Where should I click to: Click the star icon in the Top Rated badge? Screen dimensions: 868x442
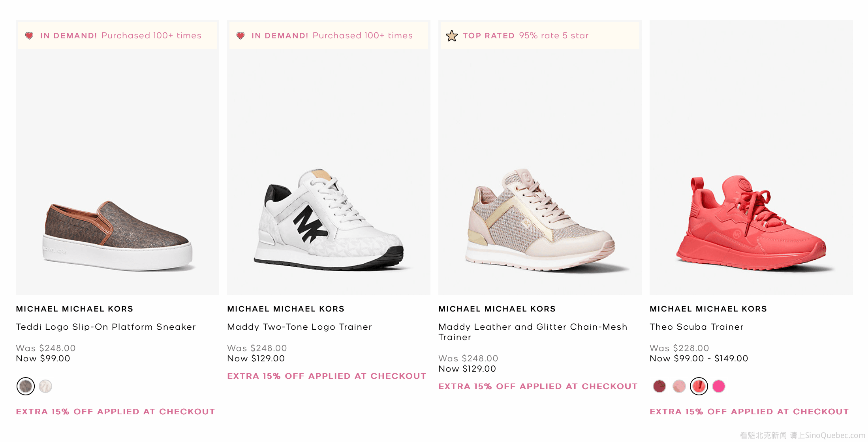pyautogui.click(x=451, y=36)
